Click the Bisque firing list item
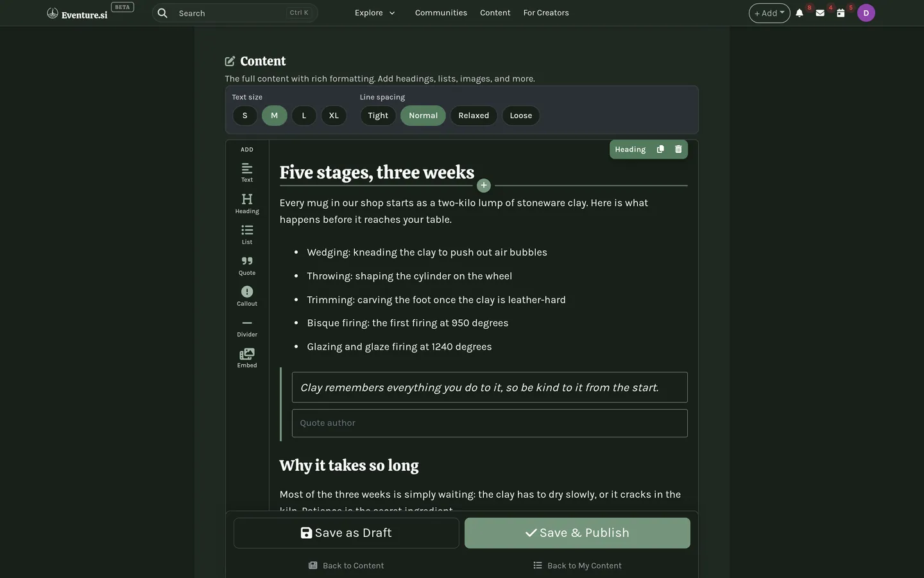Screen dimensions: 924x578 [x=407, y=323]
